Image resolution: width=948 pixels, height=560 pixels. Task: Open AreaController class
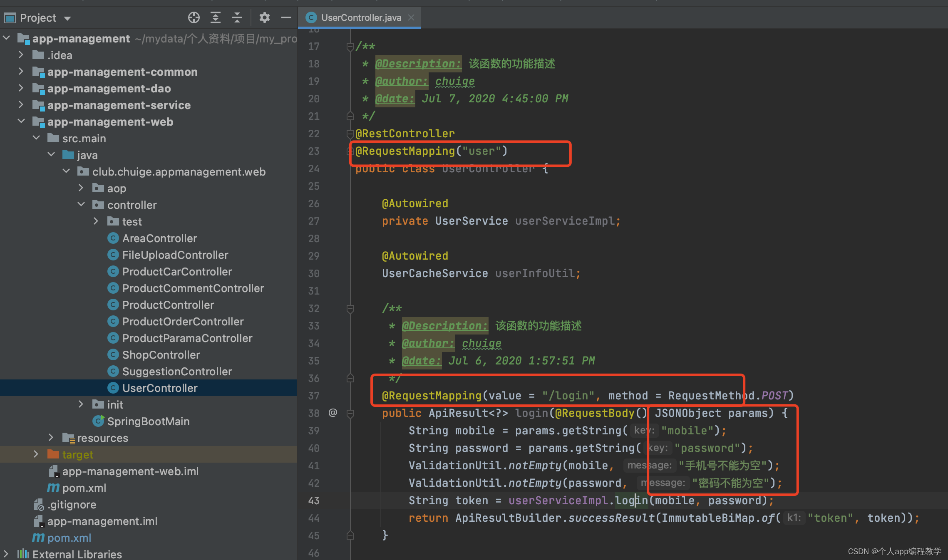pyautogui.click(x=159, y=238)
